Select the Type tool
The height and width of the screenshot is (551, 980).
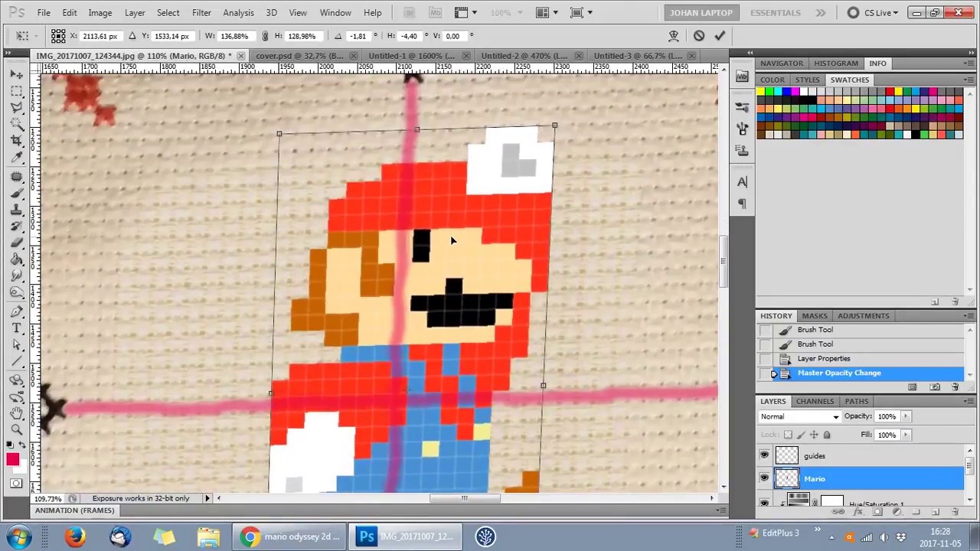(17, 328)
